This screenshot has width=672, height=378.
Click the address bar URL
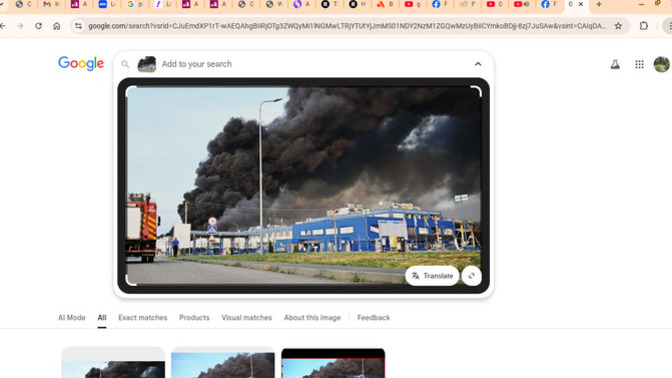[x=347, y=26]
